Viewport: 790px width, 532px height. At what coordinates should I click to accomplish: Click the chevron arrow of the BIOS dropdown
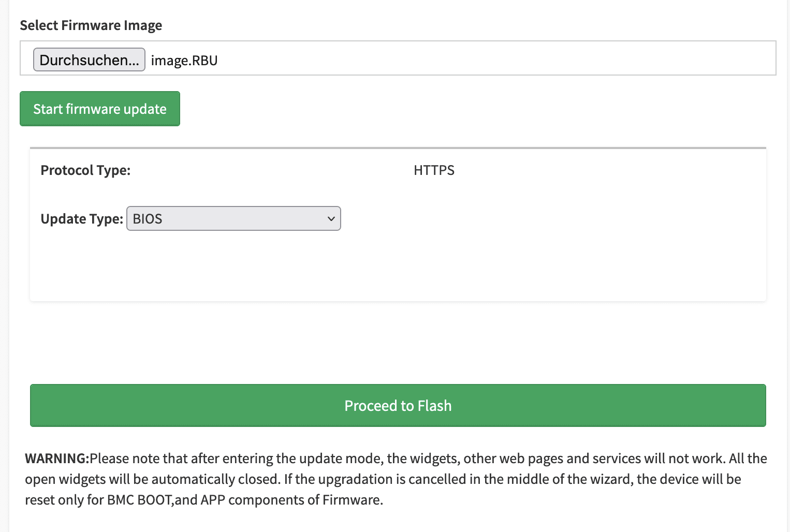point(331,219)
